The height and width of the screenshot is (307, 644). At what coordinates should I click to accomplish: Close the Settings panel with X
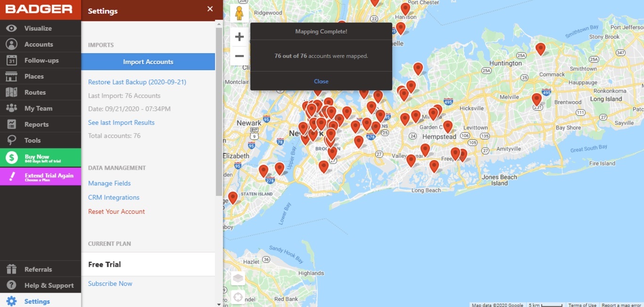coord(210,9)
